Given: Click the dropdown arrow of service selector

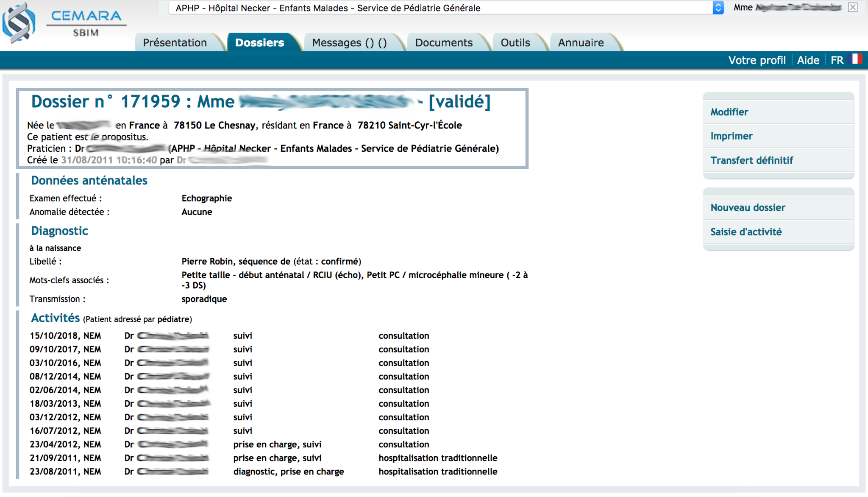Looking at the screenshot, I should click(x=718, y=8).
